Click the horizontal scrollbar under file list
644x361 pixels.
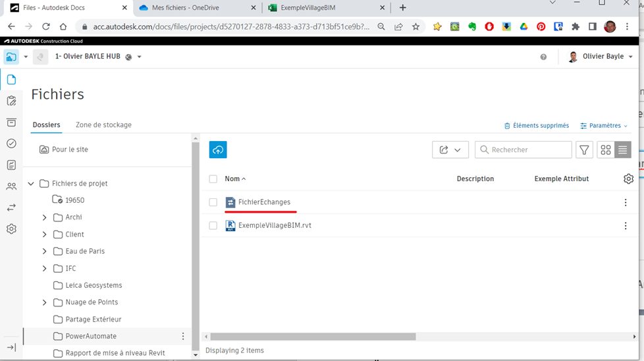click(x=313, y=337)
